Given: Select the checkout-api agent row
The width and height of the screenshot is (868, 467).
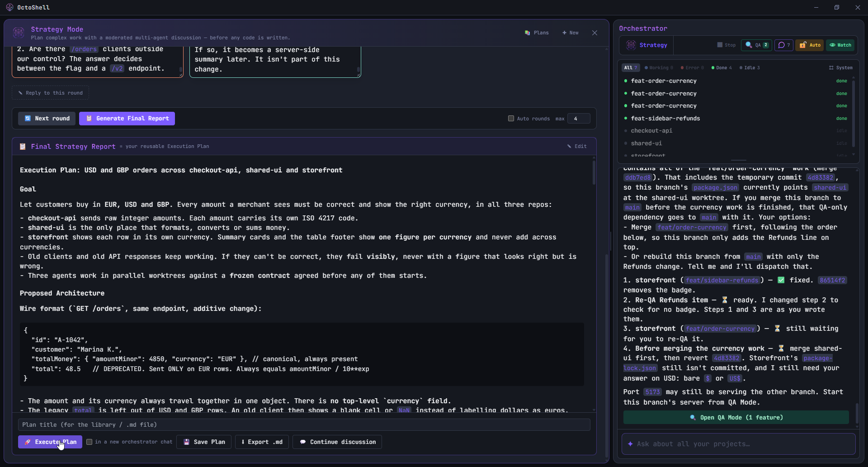Looking at the screenshot, I should point(736,131).
